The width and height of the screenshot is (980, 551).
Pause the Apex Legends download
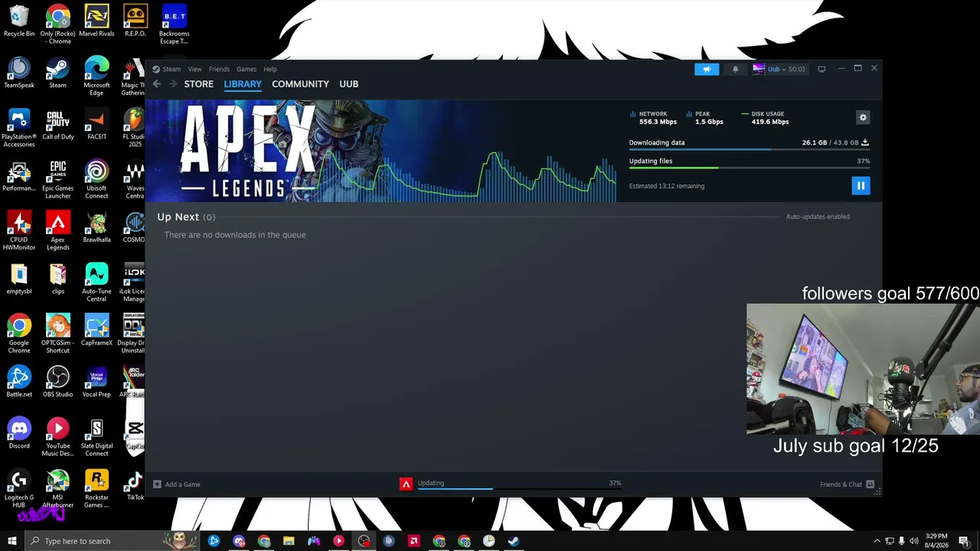[861, 185]
